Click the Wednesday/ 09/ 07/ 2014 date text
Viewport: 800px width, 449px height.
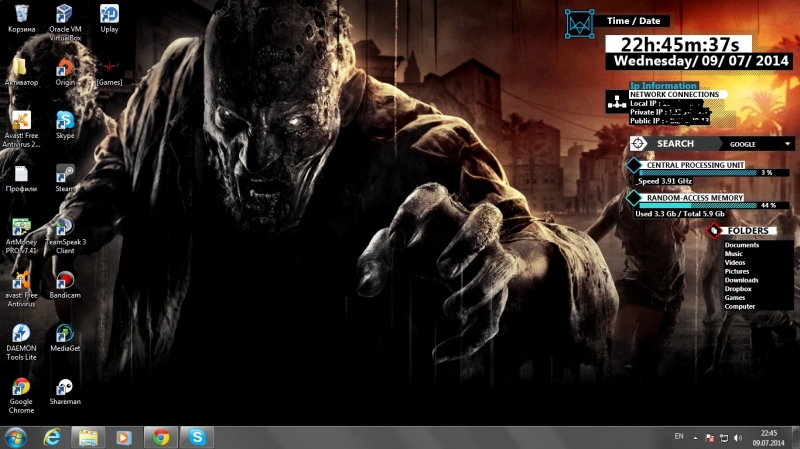(701, 61)
